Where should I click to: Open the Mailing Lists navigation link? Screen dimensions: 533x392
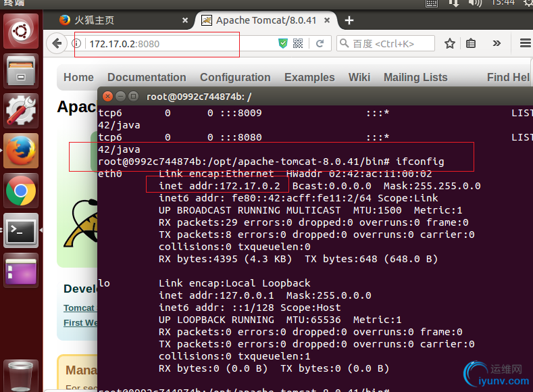tap(415, 78)
